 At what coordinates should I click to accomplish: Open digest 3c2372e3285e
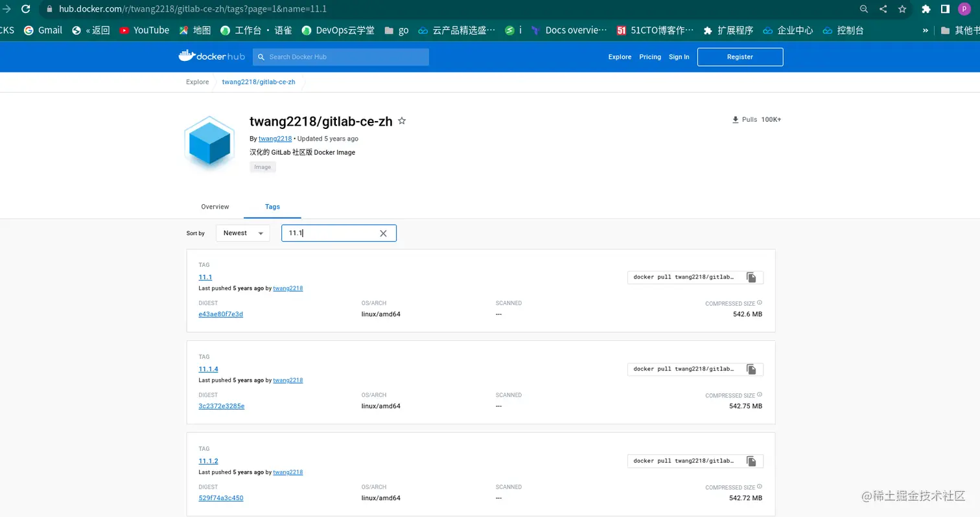coord(221,406)
